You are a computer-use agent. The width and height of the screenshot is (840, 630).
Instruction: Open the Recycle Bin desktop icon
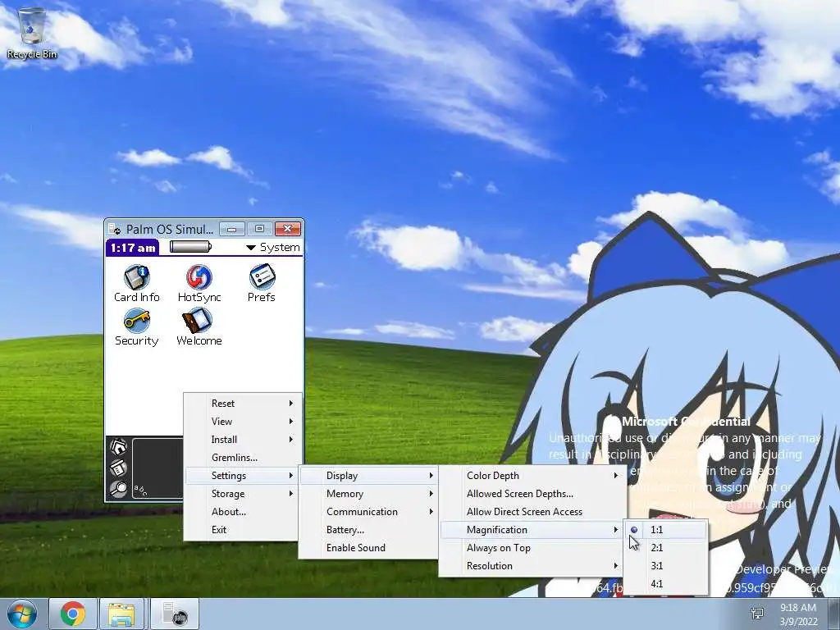(x=32, y=32)
